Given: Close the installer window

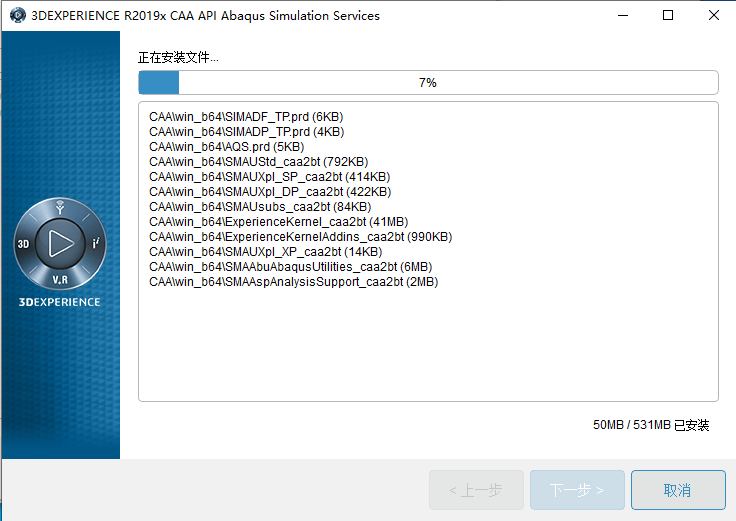Looking at the screenshot, I should click(x=713, y=15).
